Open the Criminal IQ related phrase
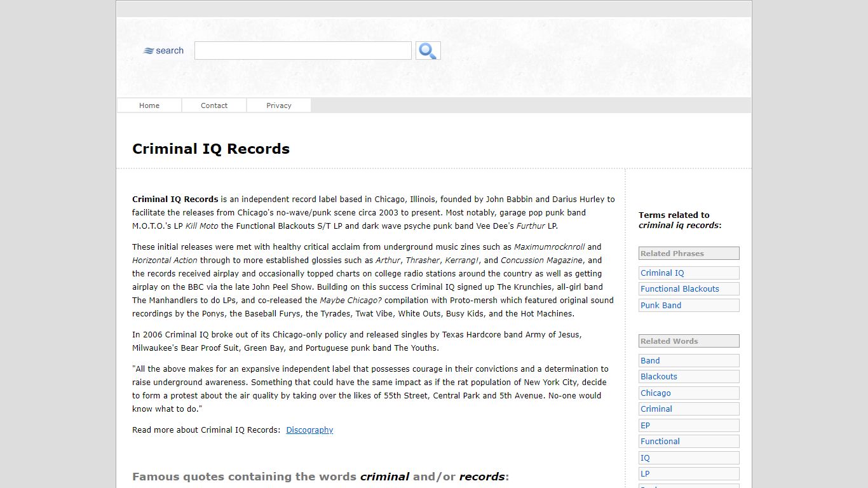This screenshot has height=488, width=868. click(x=689, y=273)
